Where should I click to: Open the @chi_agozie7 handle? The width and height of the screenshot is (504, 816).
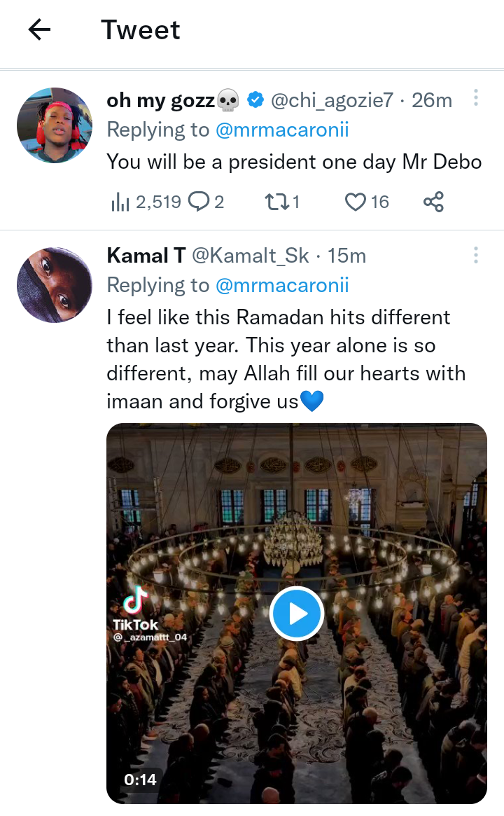pos(332,101)
